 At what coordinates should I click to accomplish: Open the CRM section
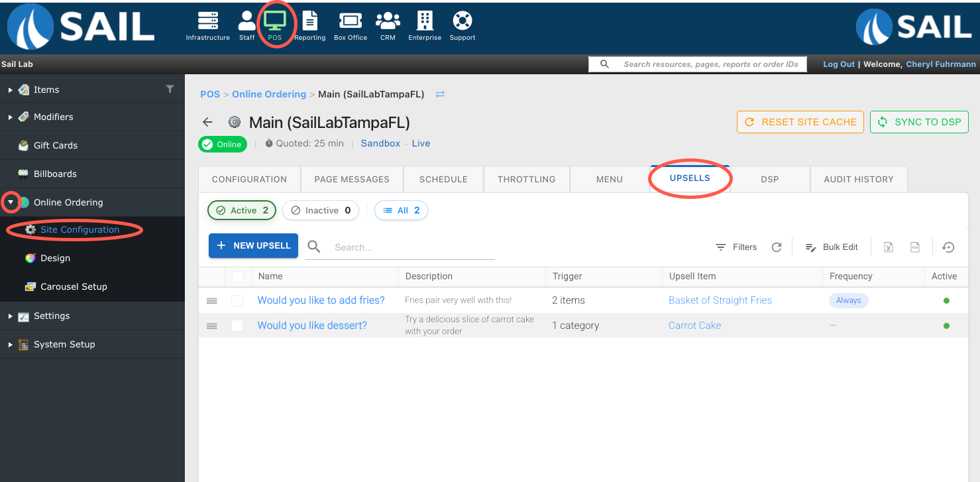[388, 27]
